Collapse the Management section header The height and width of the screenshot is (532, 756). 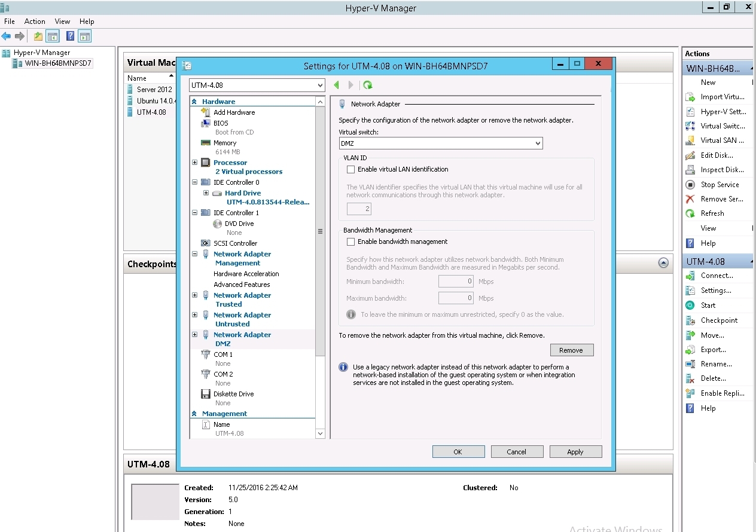[194, 414]
